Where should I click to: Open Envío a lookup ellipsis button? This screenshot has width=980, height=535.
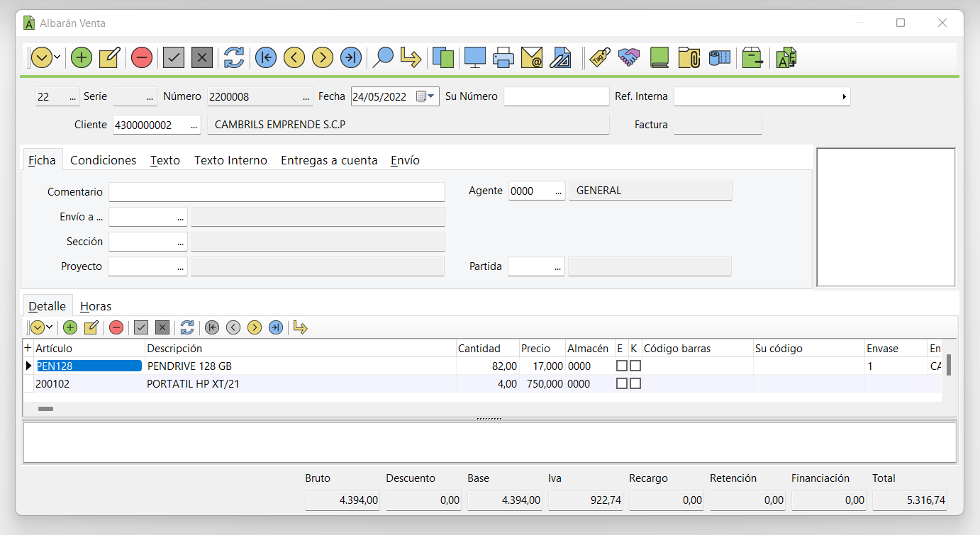(x=181, y=217)
